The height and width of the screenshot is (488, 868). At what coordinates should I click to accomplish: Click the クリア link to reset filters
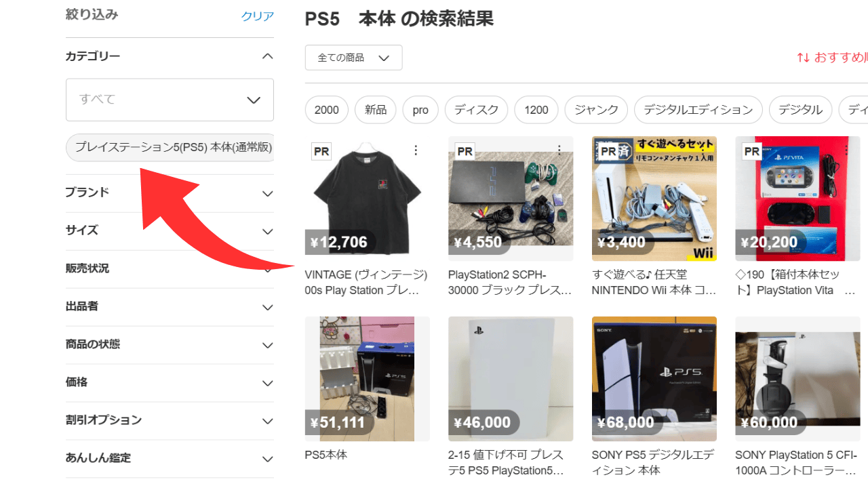[257, 16]
